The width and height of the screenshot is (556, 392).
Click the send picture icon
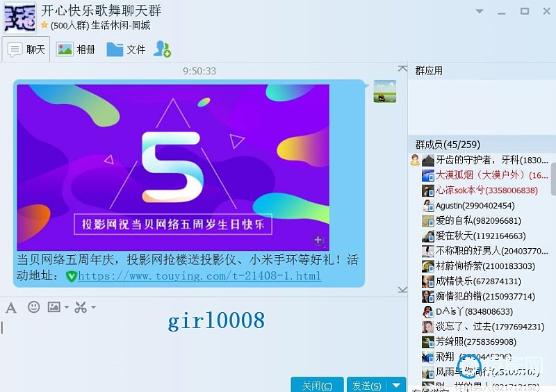click(54, 307)
